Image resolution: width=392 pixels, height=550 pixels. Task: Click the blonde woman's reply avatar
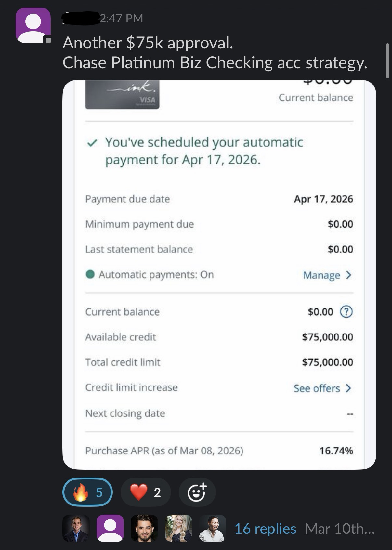click(178, 528)
